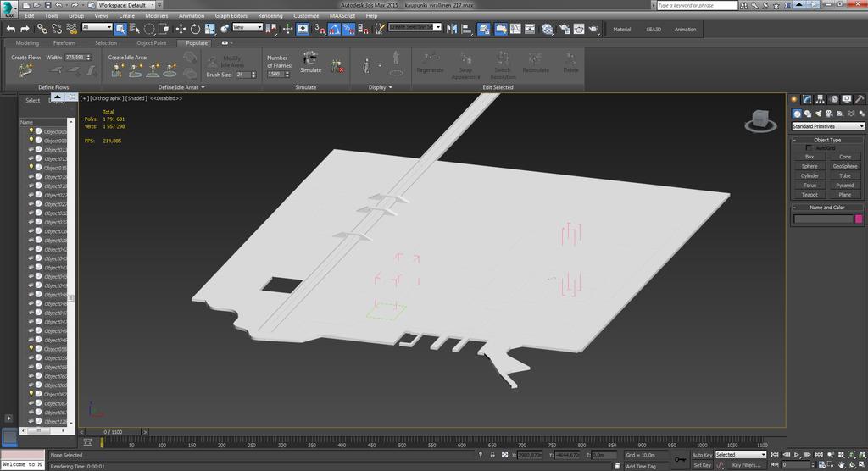Toggle the light bulb for Object008
Image resolution: width=868 pixels, height=471 pixels.
[31, 140]
